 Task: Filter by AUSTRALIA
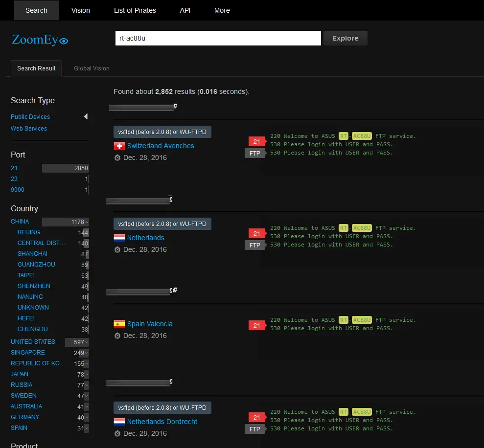coord(26,406)
